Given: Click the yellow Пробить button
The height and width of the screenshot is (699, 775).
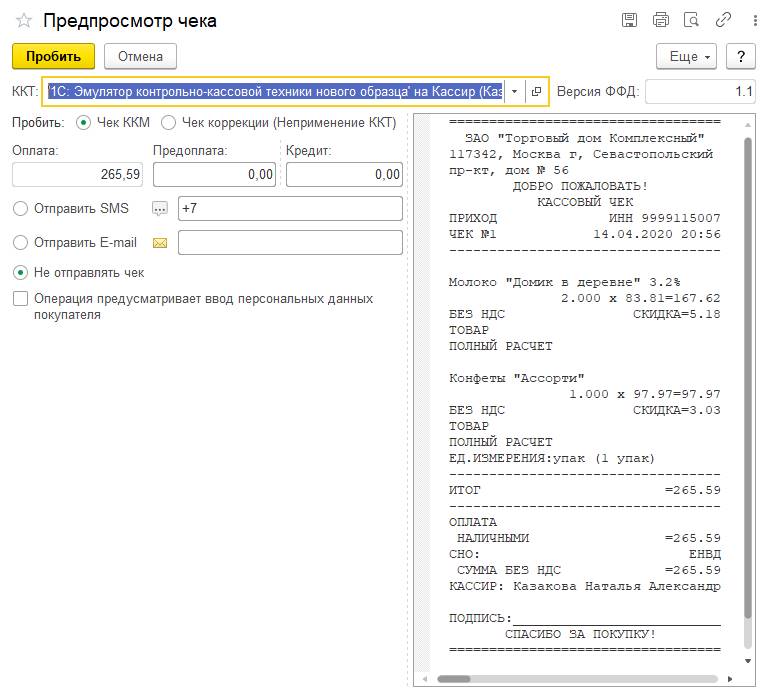Looking at the screenshot, I should click(53, 56).
